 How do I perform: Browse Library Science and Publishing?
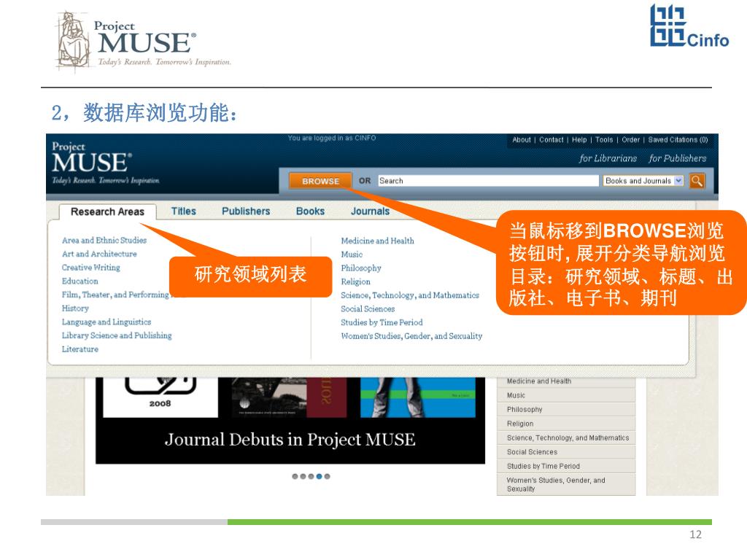[117, 335]
